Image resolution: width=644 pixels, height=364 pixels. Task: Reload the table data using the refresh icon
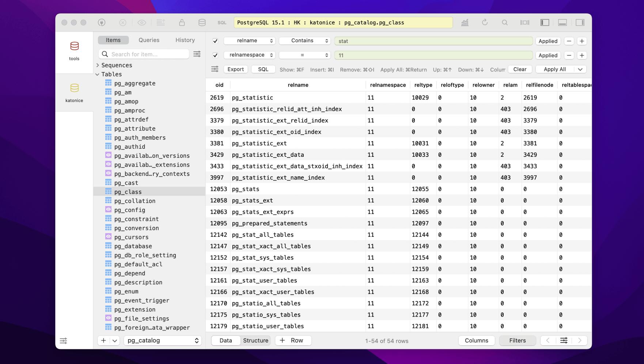[x=485, y=22]
